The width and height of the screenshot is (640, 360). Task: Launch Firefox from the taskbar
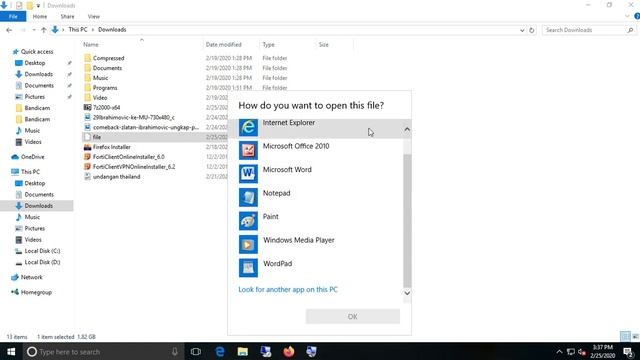point(289,351)
